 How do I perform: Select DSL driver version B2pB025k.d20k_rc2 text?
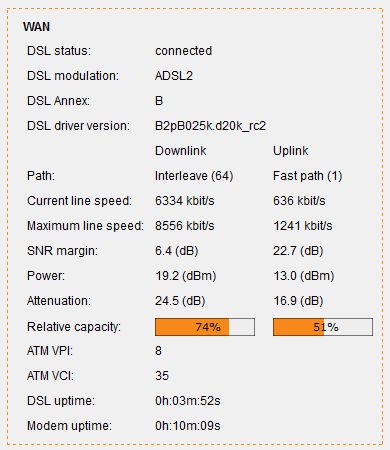210,126
